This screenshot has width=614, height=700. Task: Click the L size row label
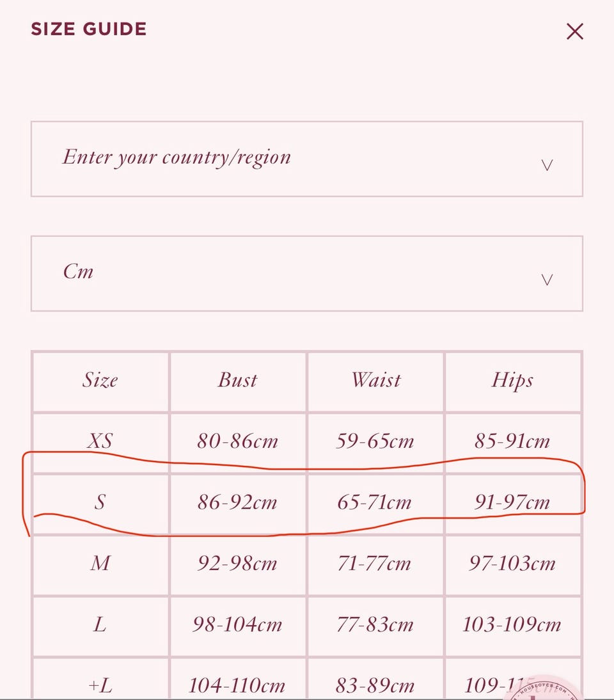click(100, 625)
